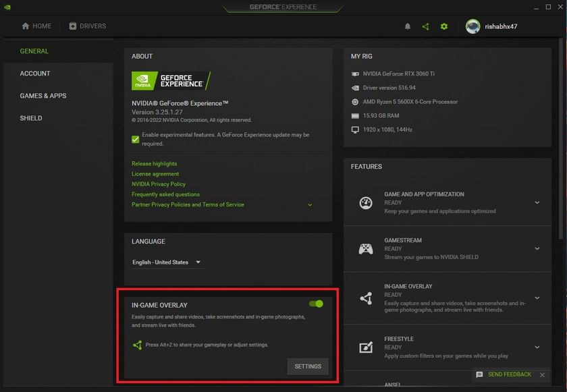The height and width of the screenshot is (392, 567).
Task: Expand Partner Privacy Policies and Terms of Service
Action: click(310, 204)
